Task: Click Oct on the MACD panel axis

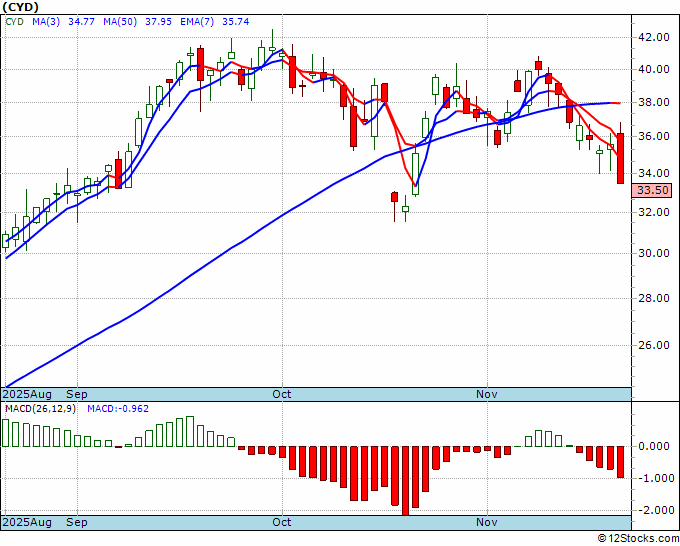Action: [281, 522]
